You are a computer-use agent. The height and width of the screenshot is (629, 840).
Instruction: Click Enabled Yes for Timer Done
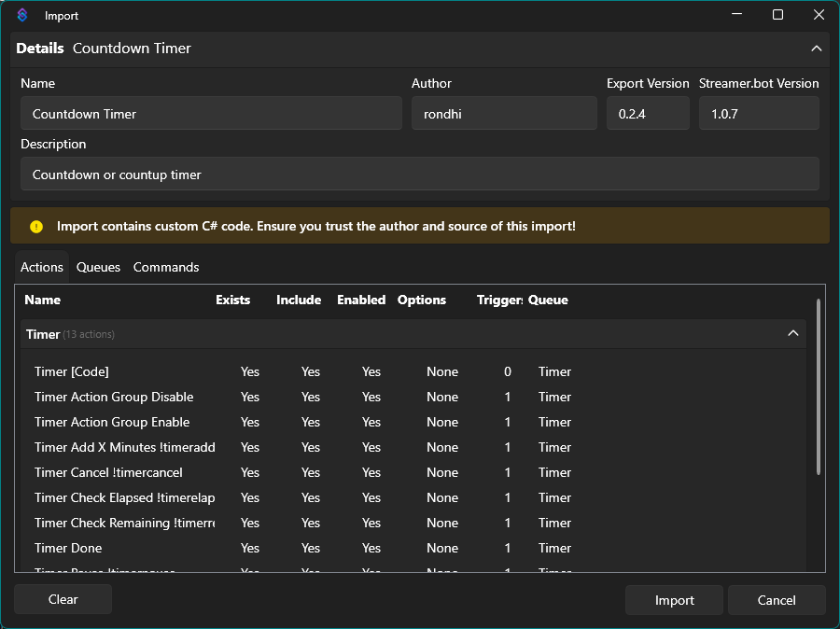[x=371, y=548]
